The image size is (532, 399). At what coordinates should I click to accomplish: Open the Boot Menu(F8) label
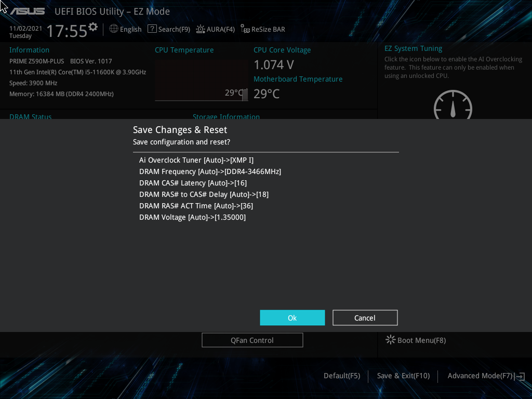click(x=421, y=340)
